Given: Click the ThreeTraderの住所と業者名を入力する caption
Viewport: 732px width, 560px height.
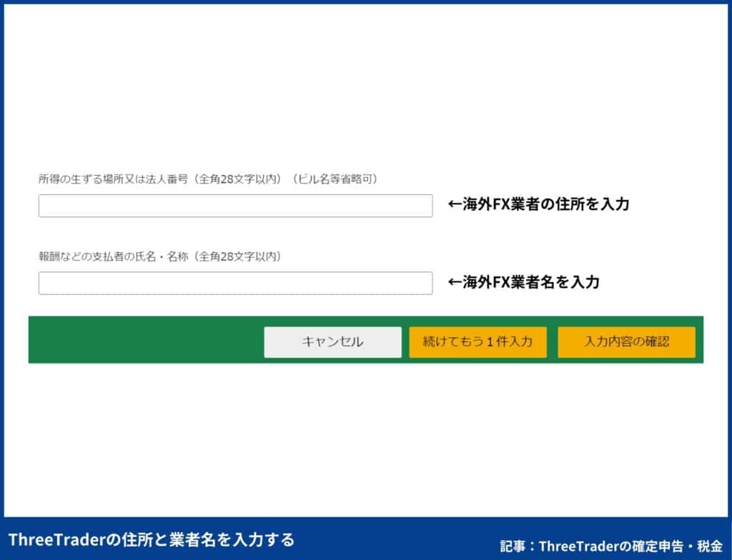Looking at the screenshot, I should 154,541.
